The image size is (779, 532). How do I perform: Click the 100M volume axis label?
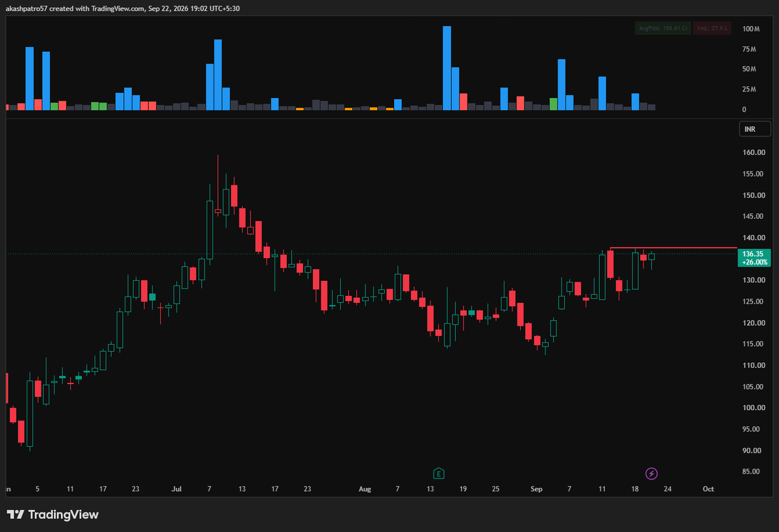[752, 29]
